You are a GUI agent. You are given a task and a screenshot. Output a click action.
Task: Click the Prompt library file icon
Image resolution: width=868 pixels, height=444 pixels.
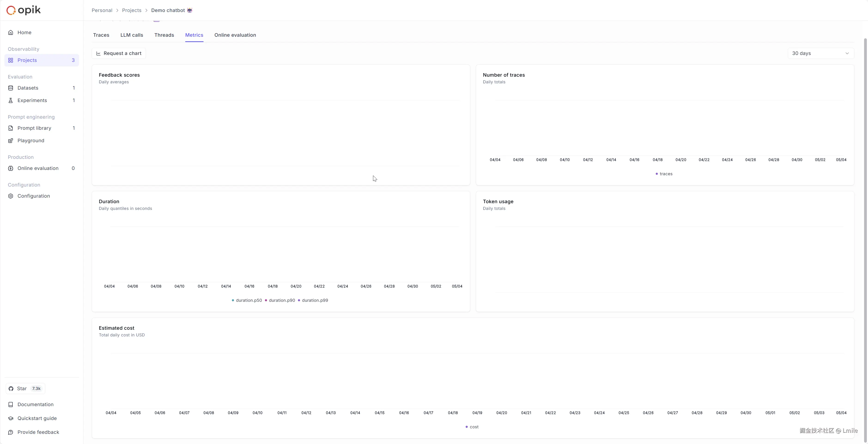(11, 128)
